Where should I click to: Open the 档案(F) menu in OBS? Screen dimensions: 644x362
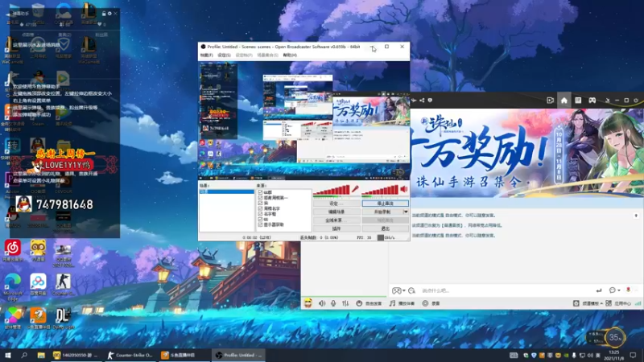206,55
